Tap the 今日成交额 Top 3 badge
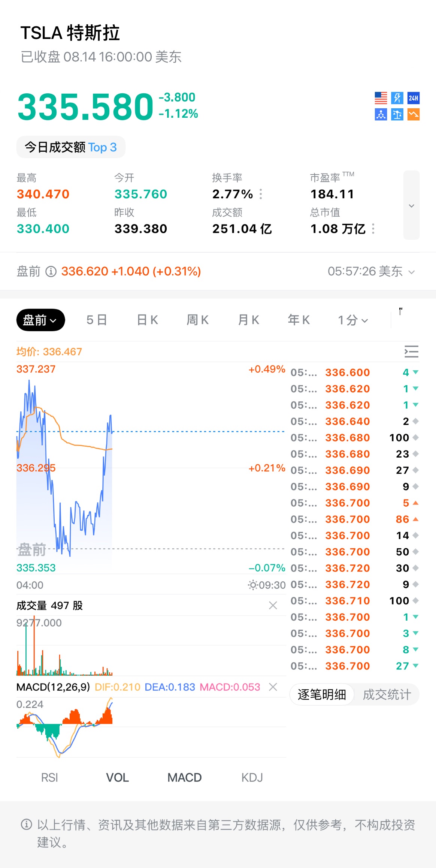The width and height of the screenshot is (436, 868). (71, 147)
